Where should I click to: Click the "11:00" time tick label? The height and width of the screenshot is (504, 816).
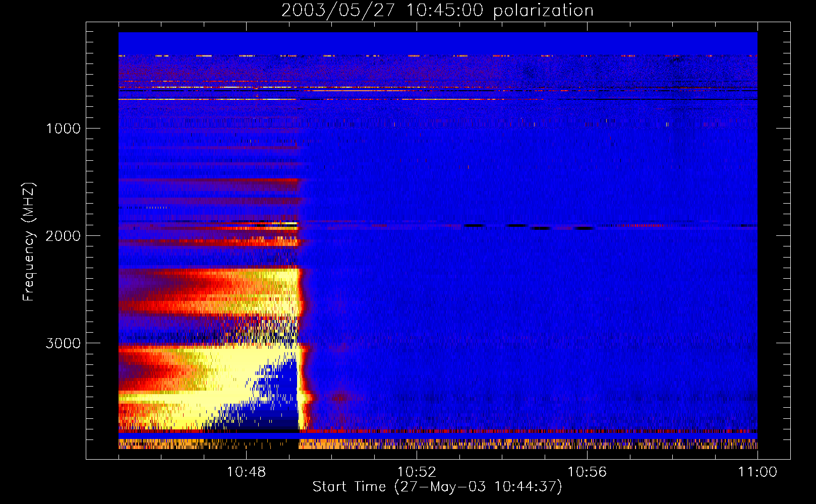tap(757, 472)
